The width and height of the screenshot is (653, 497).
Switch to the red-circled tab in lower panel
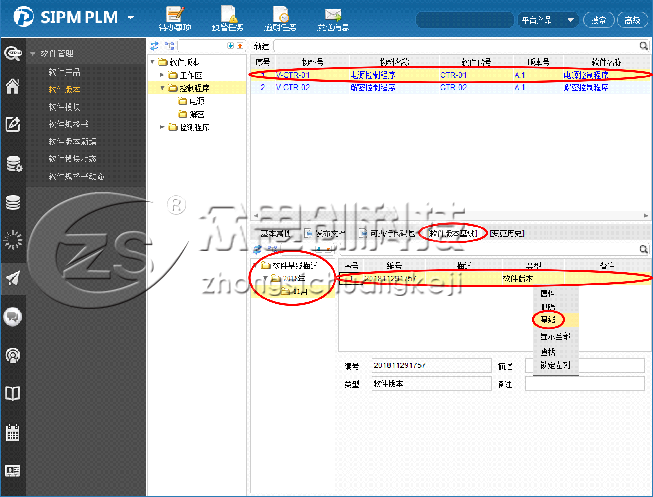(453, 233)
